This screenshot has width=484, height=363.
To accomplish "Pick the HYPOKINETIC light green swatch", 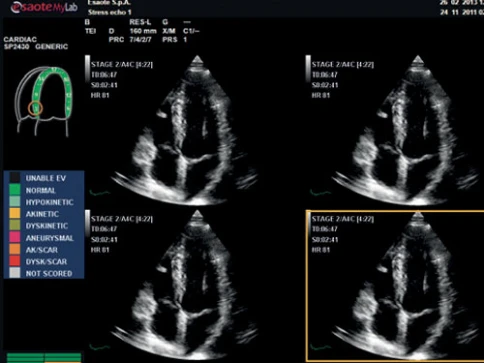I will coord(14,202).
